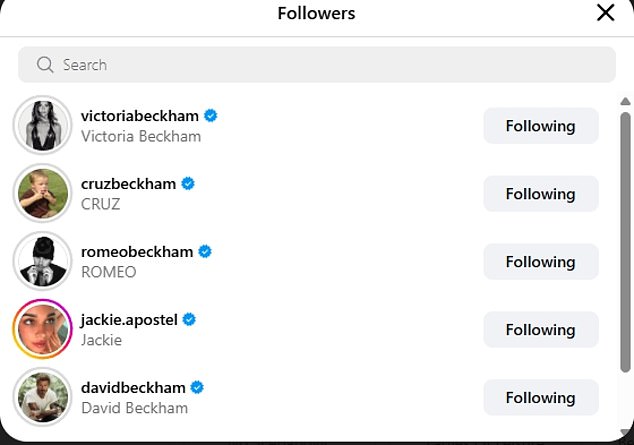Open cruzbeckham profile picture

pos(42,194)
